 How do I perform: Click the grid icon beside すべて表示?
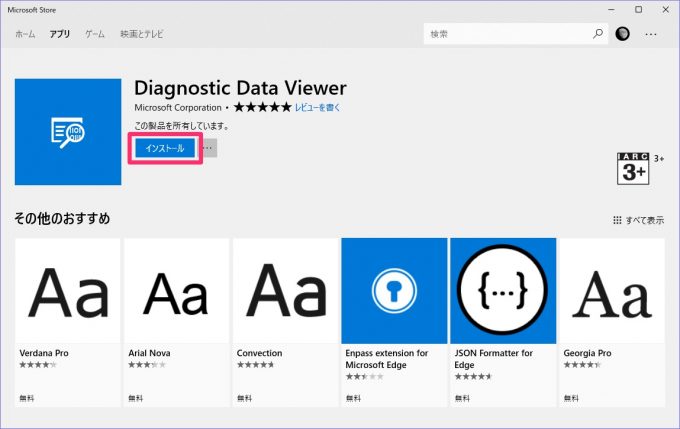617,220
